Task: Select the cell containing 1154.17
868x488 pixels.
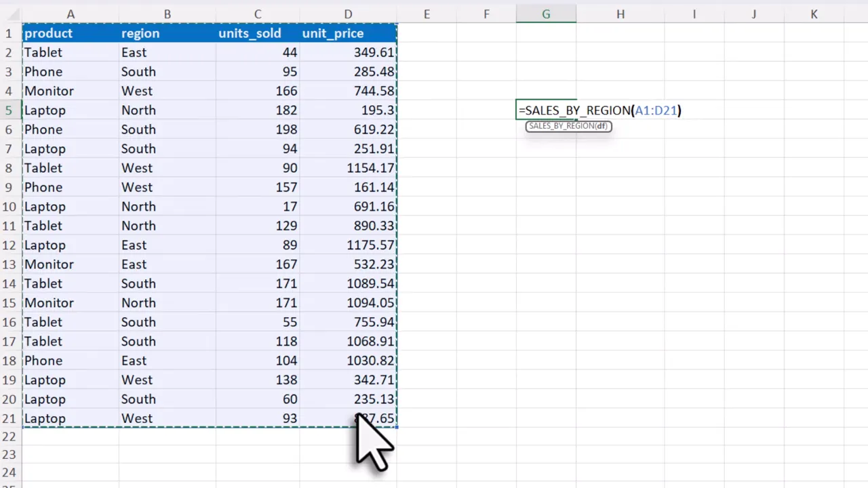Action: [348, 168]
